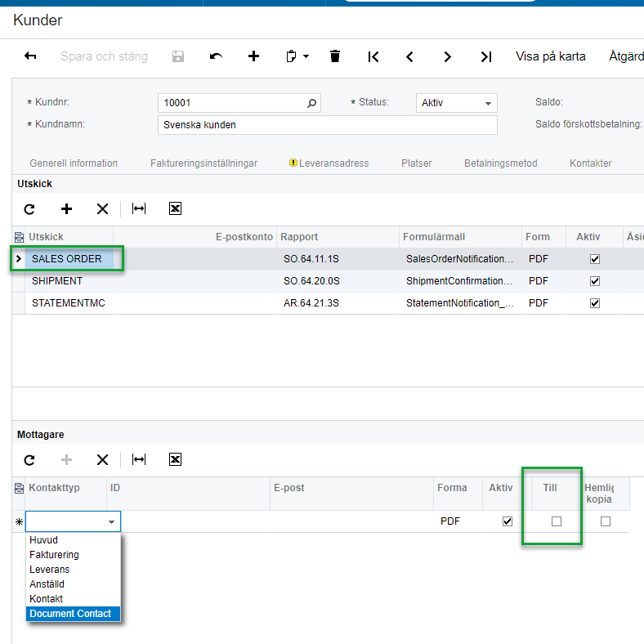Tick the Hemlig kopia checkbox
This screenshot has width=644, height=644.
pyautogui.click(x=606, y=521)
